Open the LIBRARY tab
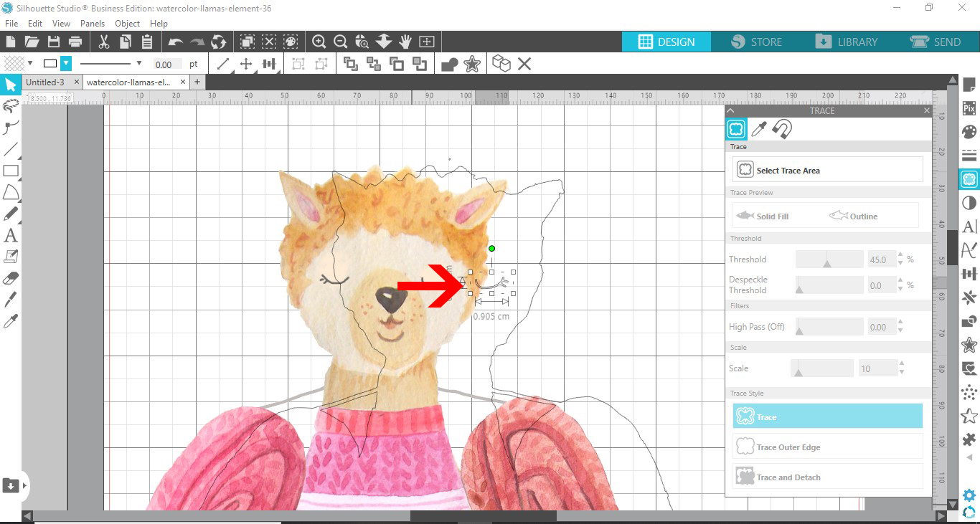Viewport: 980px width, 524px height. (847, 42)
